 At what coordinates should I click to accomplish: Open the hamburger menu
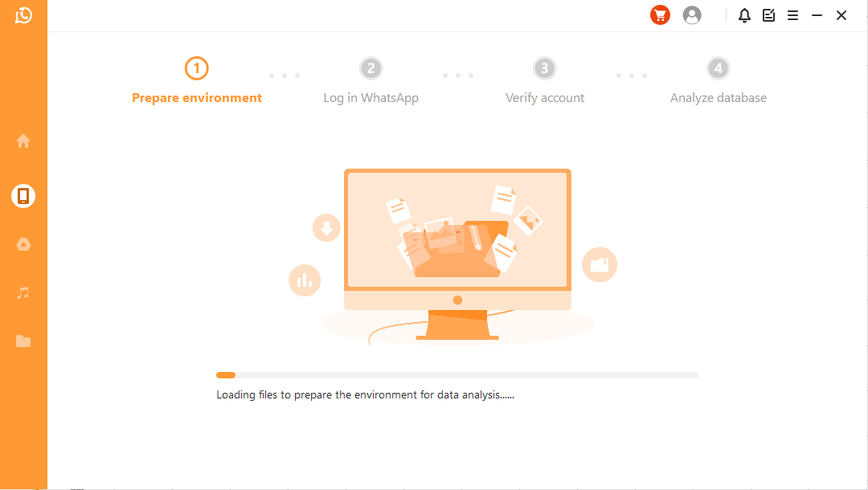pos(792,15)
